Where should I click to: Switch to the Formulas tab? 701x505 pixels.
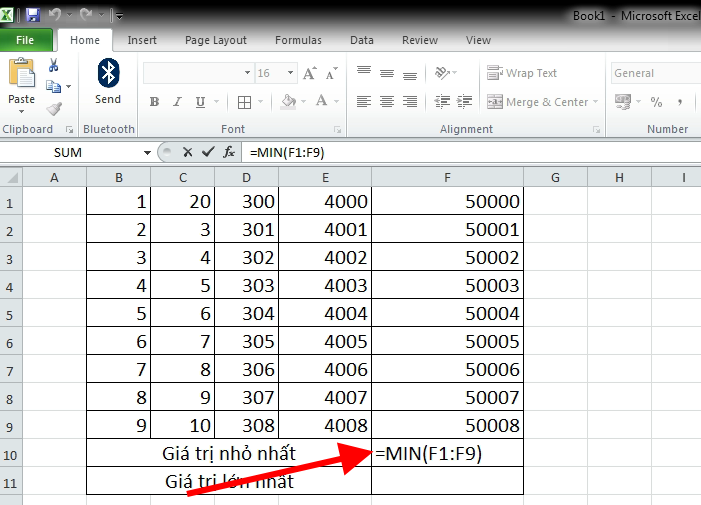[298, 40]
